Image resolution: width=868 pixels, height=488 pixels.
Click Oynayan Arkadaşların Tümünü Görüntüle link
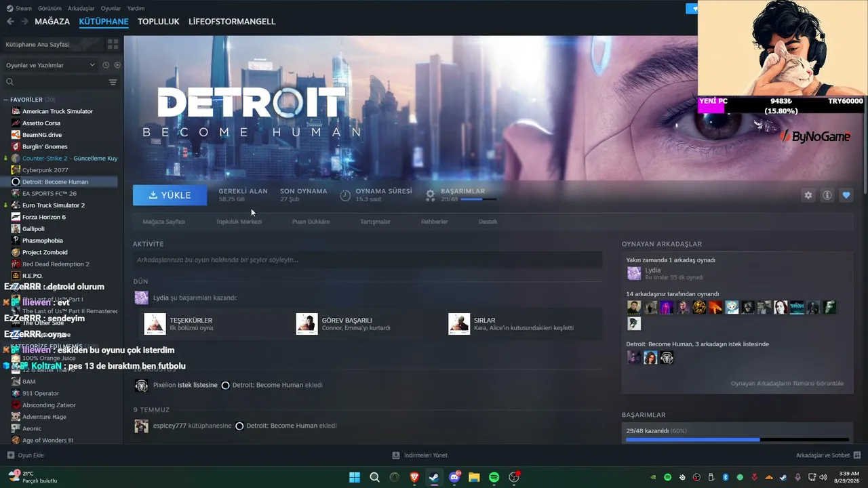pyautogui.click(x=787, y=384)
